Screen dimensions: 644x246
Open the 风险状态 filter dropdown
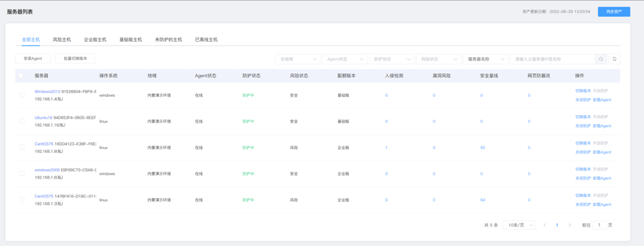438,59
